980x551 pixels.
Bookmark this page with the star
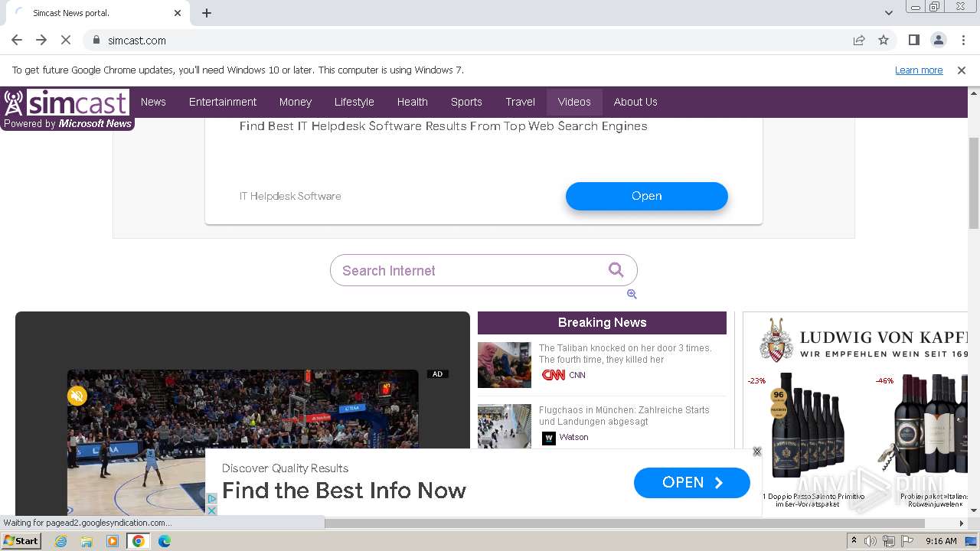pos(884,40)
